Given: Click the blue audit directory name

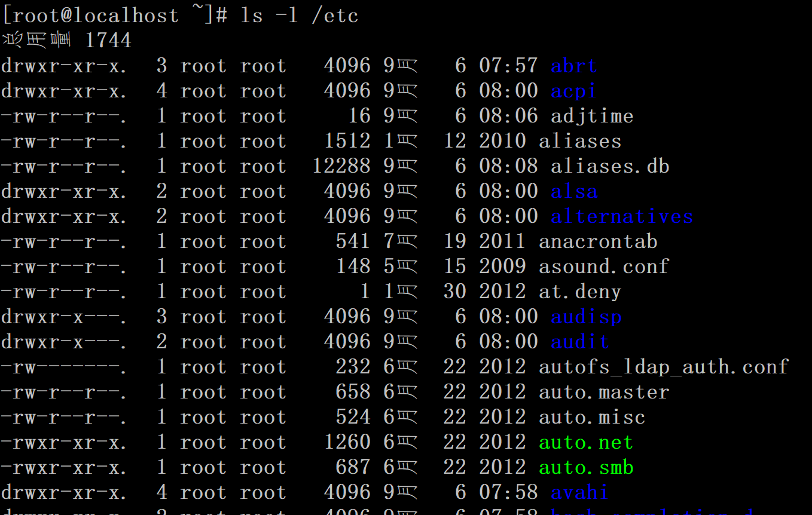Looking at the screenshot, I should (580, 342).
